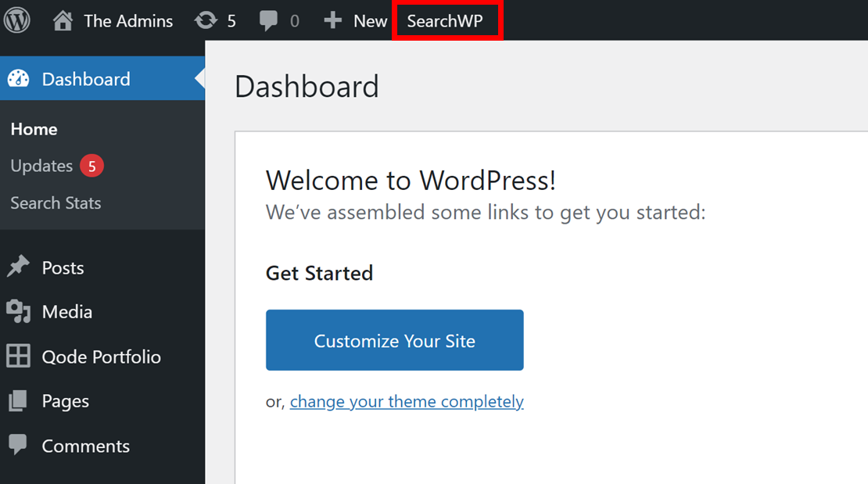The height and width of the screenshot is (484, 868).
Task: Click the Dashboard gauge icon
Action: [18, 79]
